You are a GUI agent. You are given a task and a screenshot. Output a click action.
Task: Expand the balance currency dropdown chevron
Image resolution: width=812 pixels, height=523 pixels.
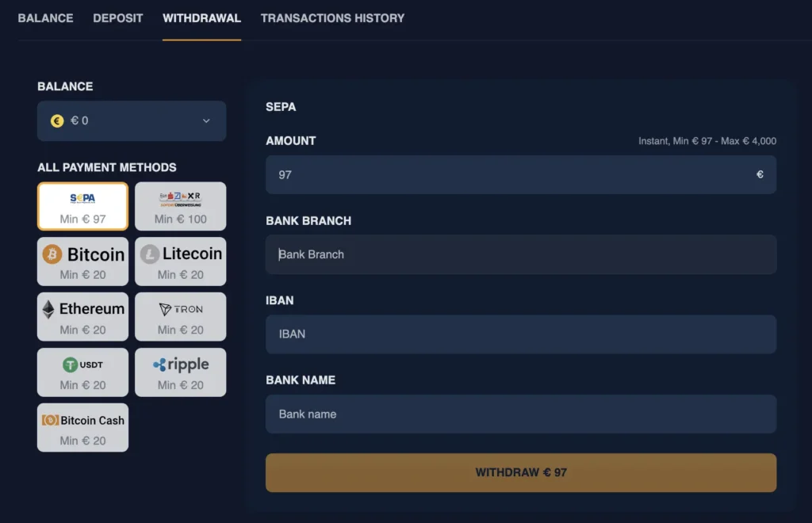(x=206, y=121)
